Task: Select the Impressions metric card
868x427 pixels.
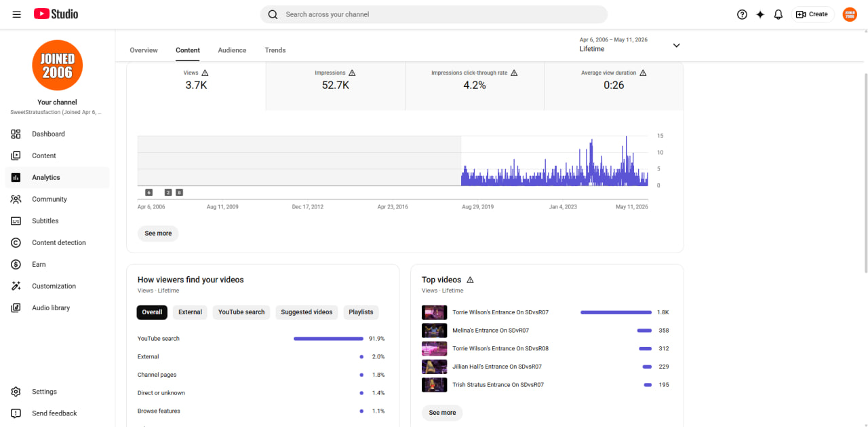Action: point(335,86)
